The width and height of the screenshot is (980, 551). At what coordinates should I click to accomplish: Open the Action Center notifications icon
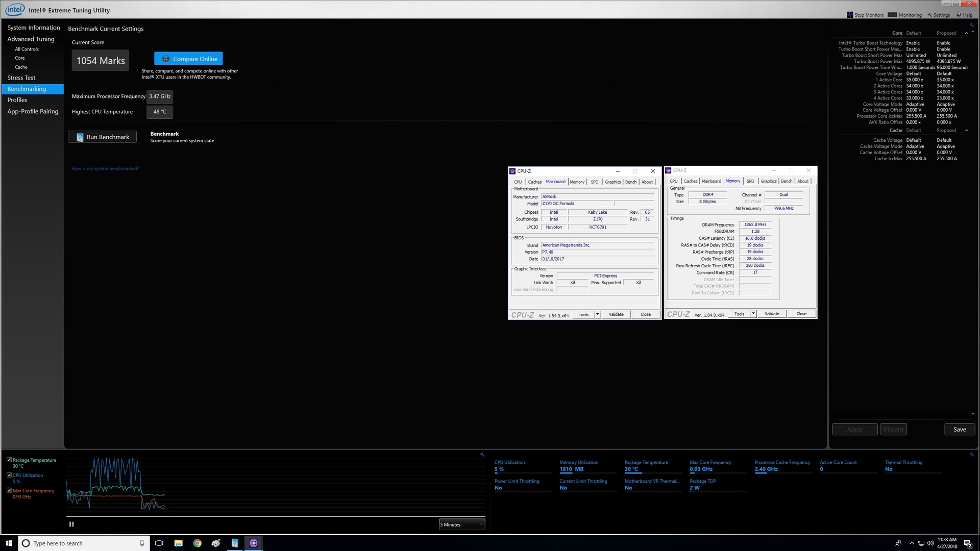click(968, 543)
